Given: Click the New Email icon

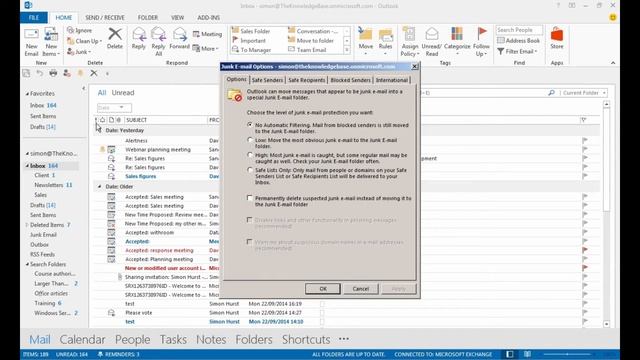Looking at the screenshot, I should point(31,35).
